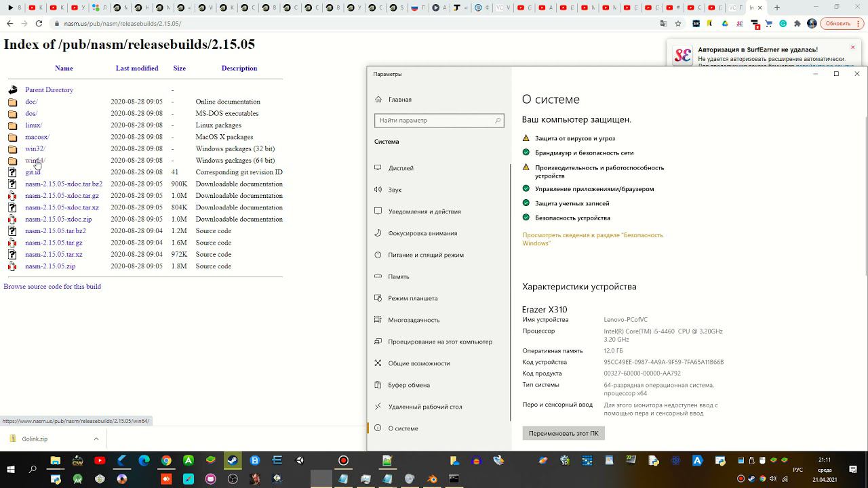Open the BlueStacks icon in the taskbar
This screenshot has height=488, width=868.
click(x=210, y=461)
